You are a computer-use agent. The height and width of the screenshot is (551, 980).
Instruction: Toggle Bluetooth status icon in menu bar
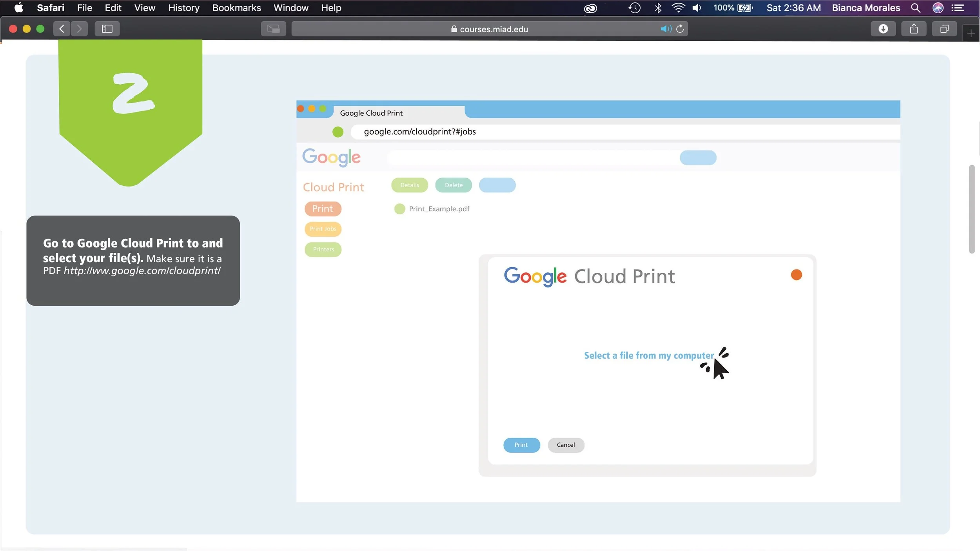tap(658, 8)
